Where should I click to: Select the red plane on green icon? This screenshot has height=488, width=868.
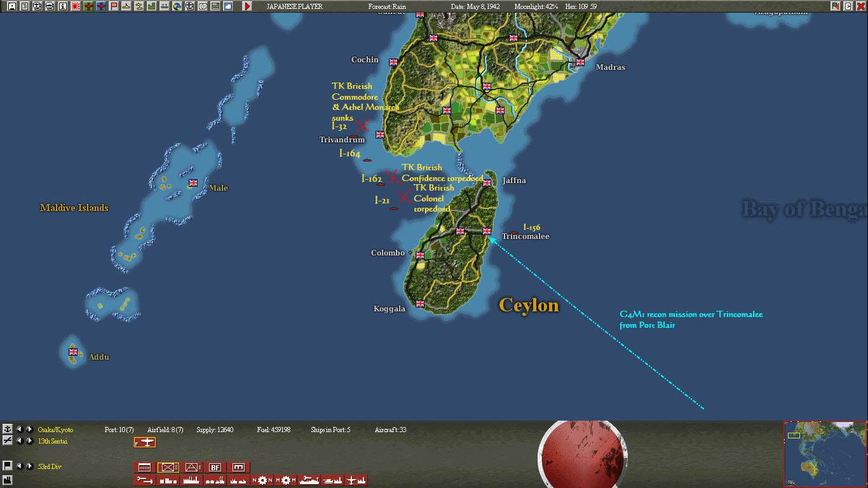tap(88, 6)
